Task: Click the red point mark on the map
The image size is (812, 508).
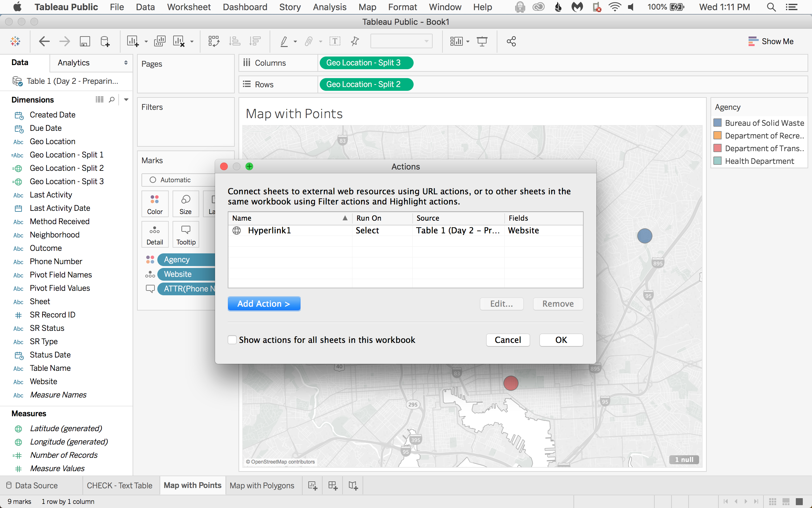Action: click(511, 383)
